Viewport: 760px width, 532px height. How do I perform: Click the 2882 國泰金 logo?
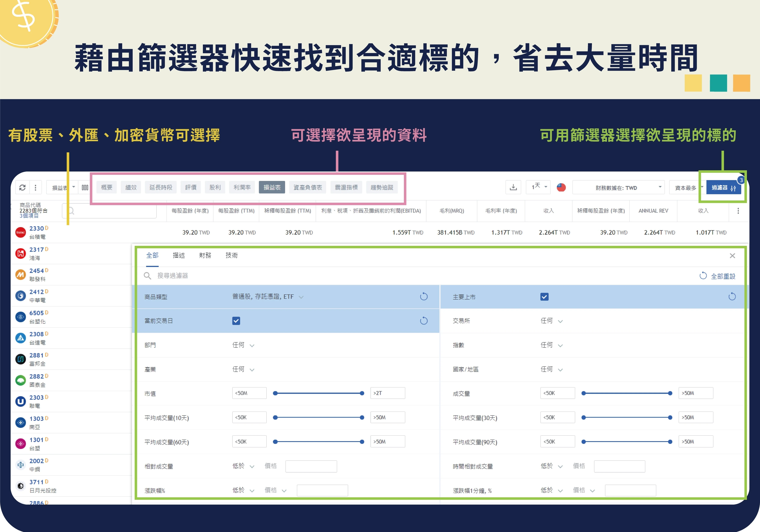coord(21,380)
